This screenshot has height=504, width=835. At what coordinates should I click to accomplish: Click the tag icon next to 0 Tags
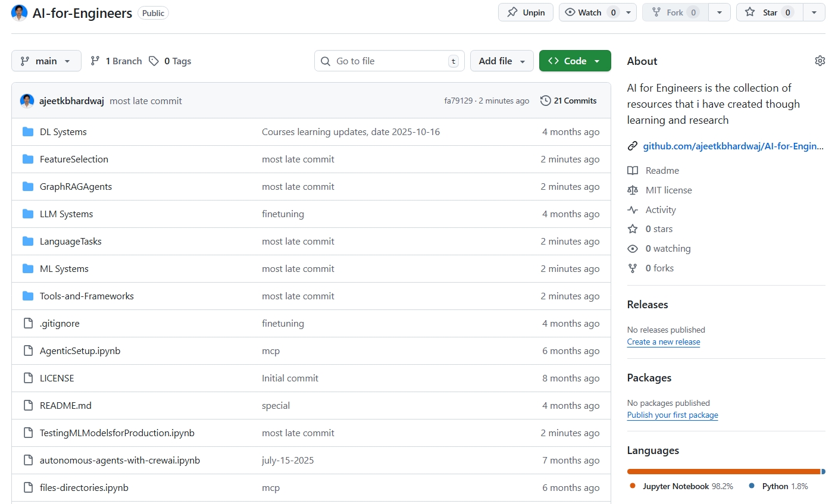(154, 61)
